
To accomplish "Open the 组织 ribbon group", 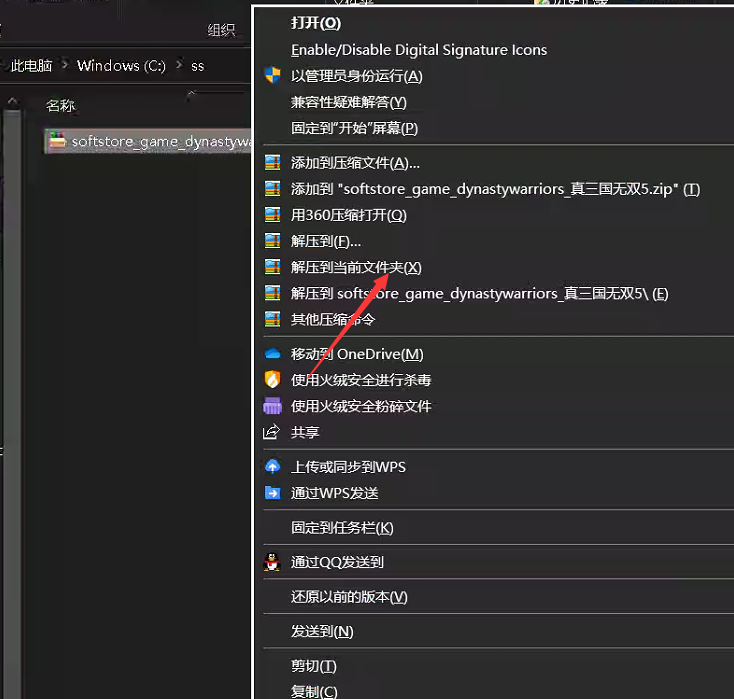I will pos(221,30).
